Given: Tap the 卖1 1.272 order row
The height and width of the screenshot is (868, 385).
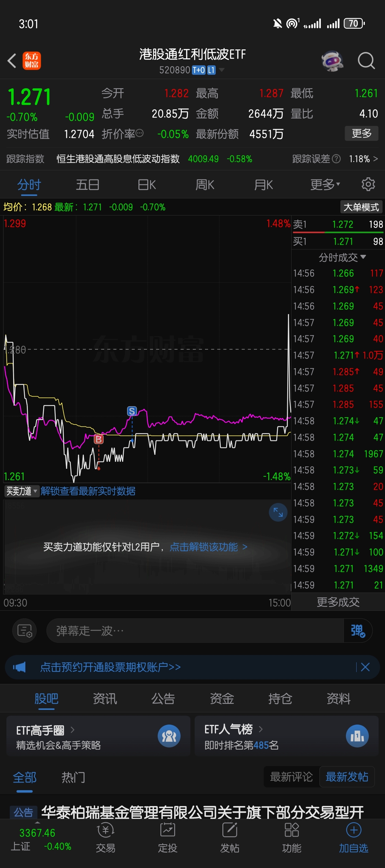Looking at the screenshot, I should click(338, 224).
